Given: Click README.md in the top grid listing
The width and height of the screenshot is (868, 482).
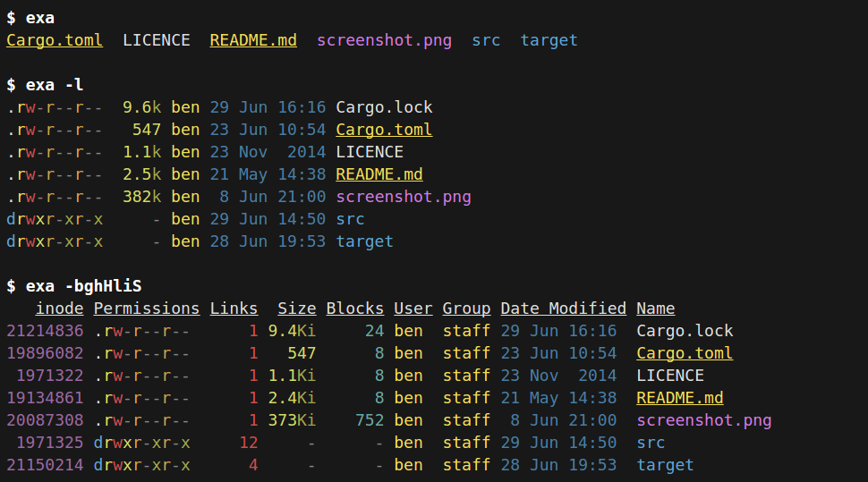Looking at the screenshot, I should [x=253, y=40].
